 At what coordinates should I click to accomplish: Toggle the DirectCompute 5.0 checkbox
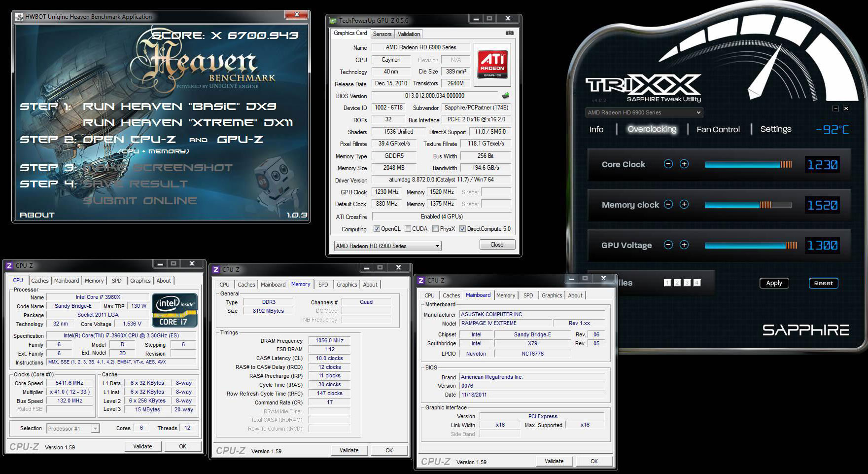pos(462,229)
